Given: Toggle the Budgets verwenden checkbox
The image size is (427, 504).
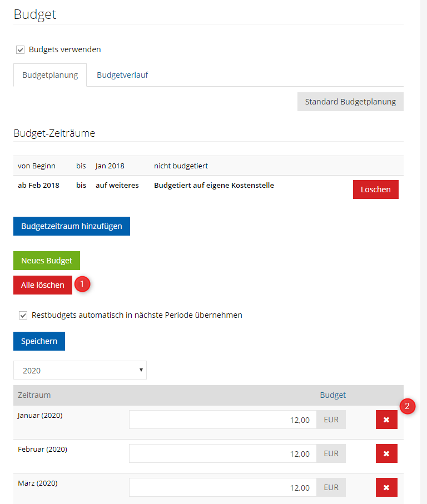Looking at the screenshot, I should point(21,49).
